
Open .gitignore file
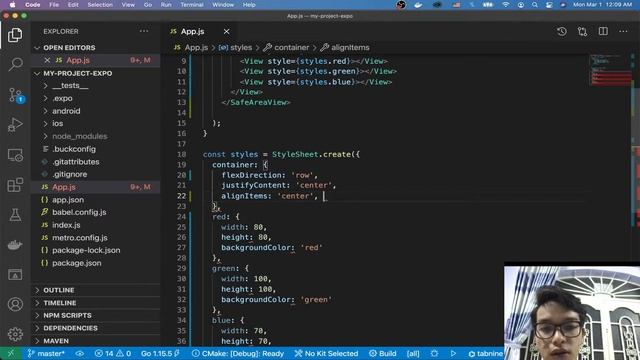96,174
